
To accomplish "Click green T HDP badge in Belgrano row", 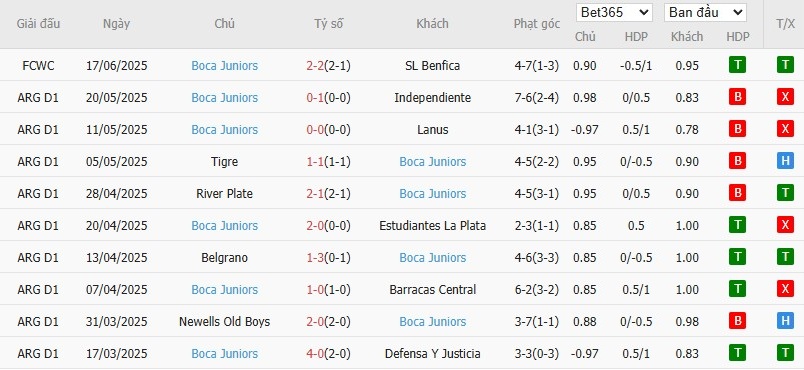I will [737, 257].
